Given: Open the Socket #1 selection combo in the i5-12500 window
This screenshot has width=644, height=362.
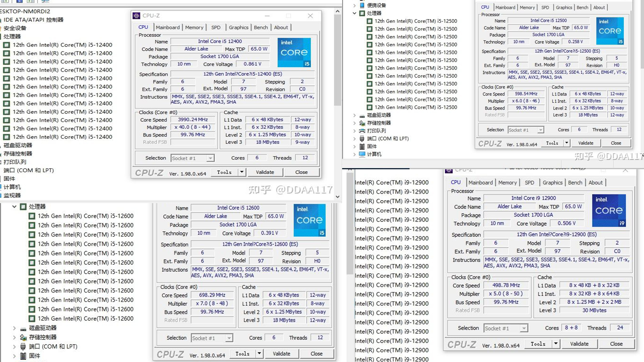Looking at the screenshot, I should coord(526,130).
